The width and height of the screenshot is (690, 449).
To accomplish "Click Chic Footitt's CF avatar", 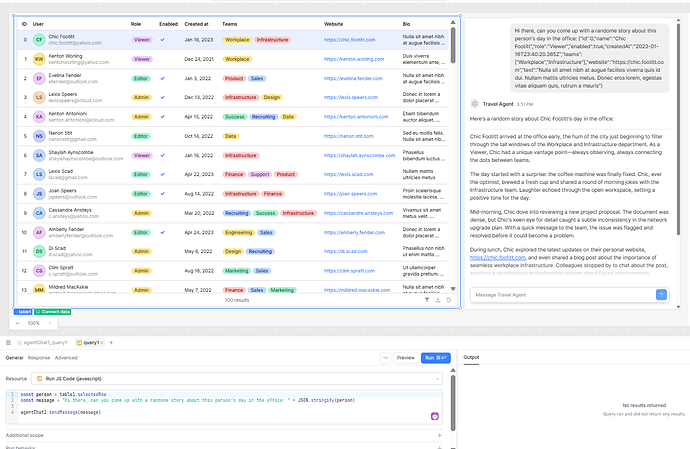I will 39,40.
